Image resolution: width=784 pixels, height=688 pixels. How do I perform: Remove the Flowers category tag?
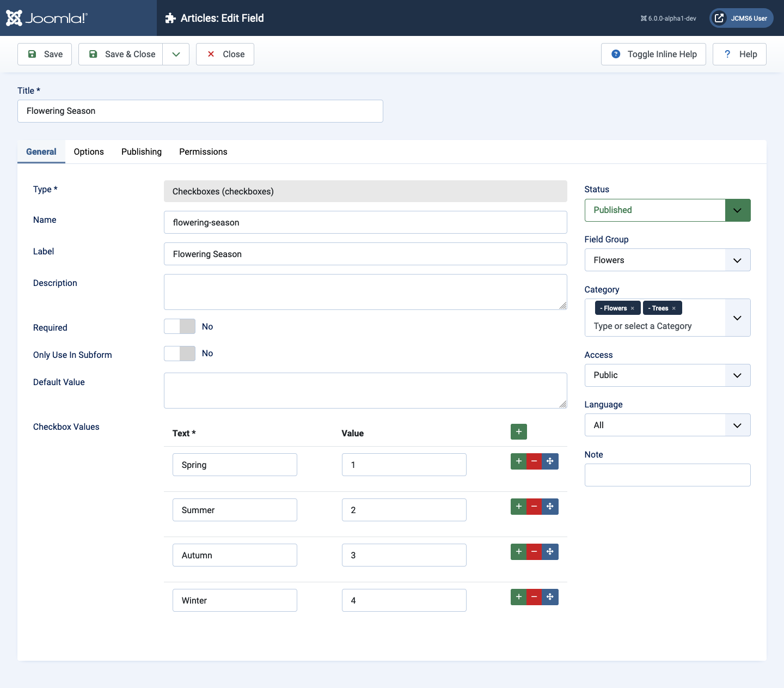(x=632, y=308)
